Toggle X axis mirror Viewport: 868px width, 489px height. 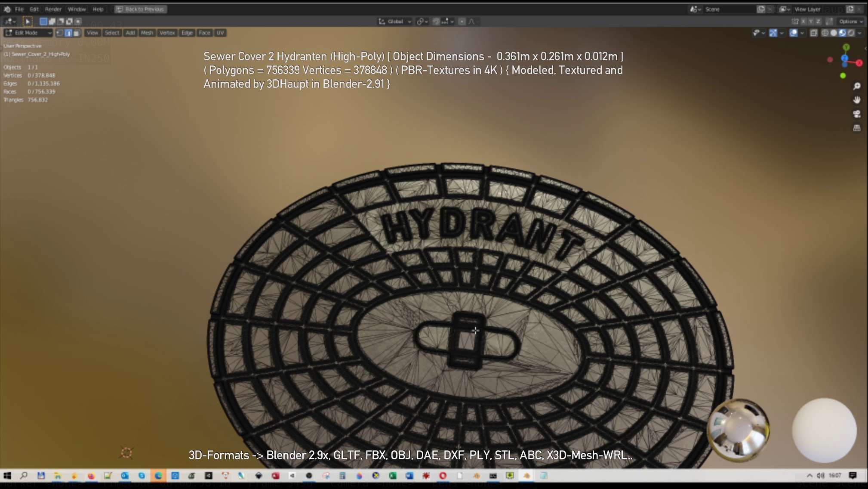point(803,22)
